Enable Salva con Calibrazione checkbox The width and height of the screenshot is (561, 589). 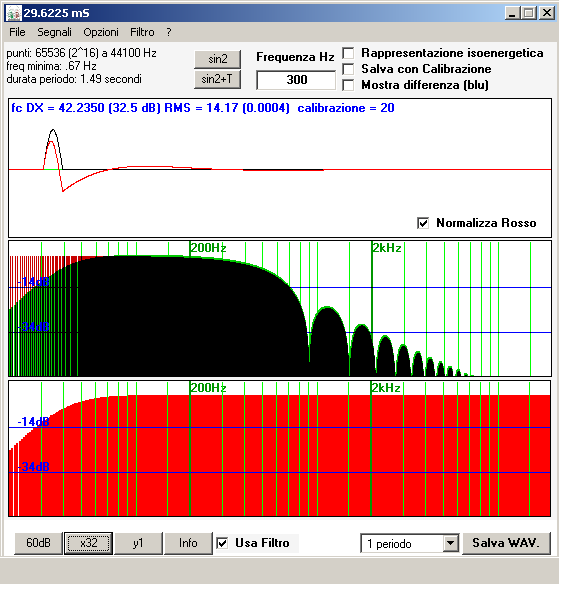348,69
